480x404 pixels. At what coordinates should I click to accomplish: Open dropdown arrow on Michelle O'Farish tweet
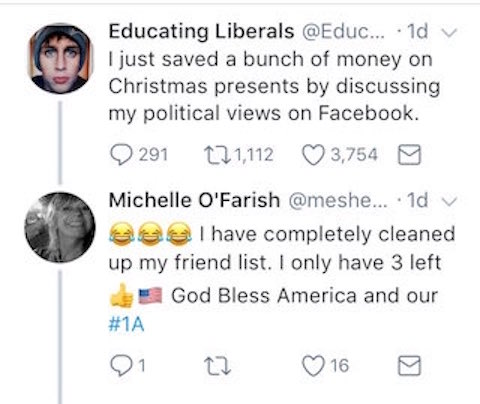[450, 201]
